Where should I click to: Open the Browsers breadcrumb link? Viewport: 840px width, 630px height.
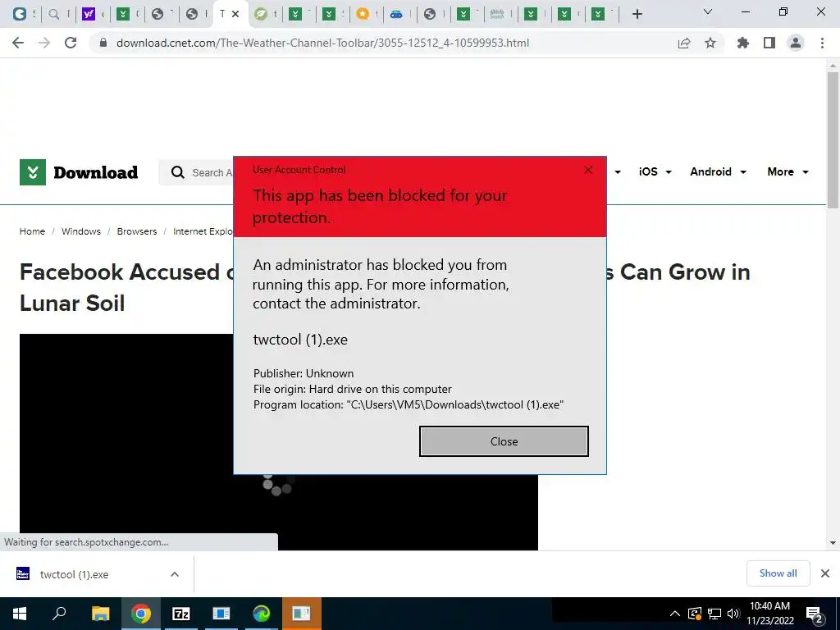tap(137, 231)
